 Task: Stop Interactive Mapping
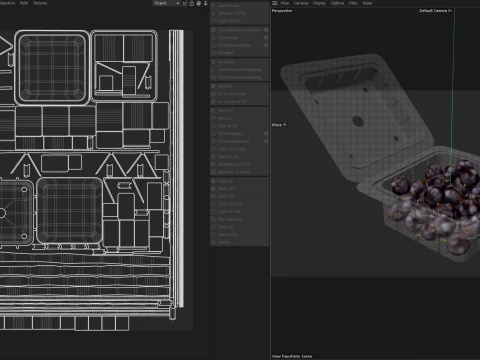(x=239, y=77)
